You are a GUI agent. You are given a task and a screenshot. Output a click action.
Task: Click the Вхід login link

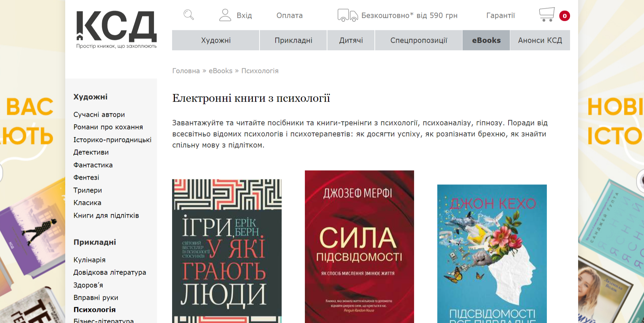[x=244, y=15]
